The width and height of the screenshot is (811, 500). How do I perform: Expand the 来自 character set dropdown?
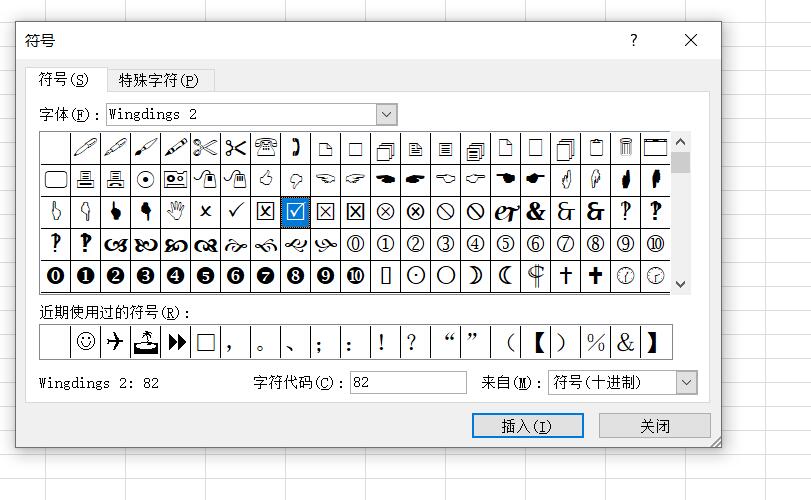click(x=686, y=382)
